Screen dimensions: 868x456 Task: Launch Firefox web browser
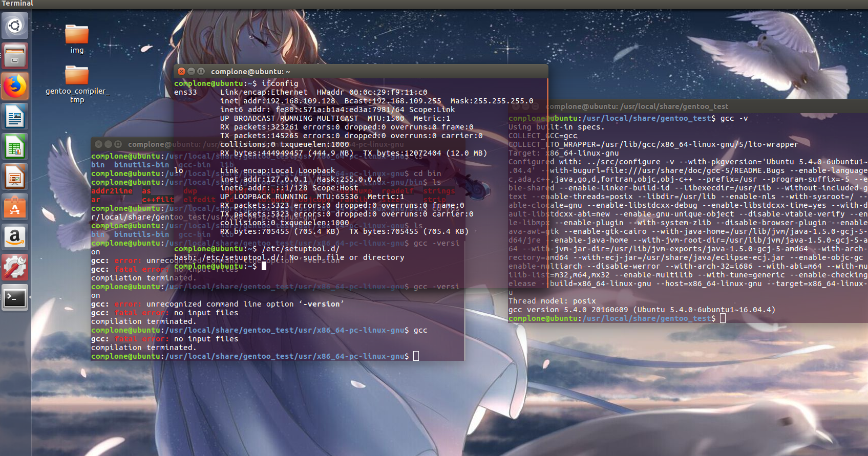click(15, 86)
